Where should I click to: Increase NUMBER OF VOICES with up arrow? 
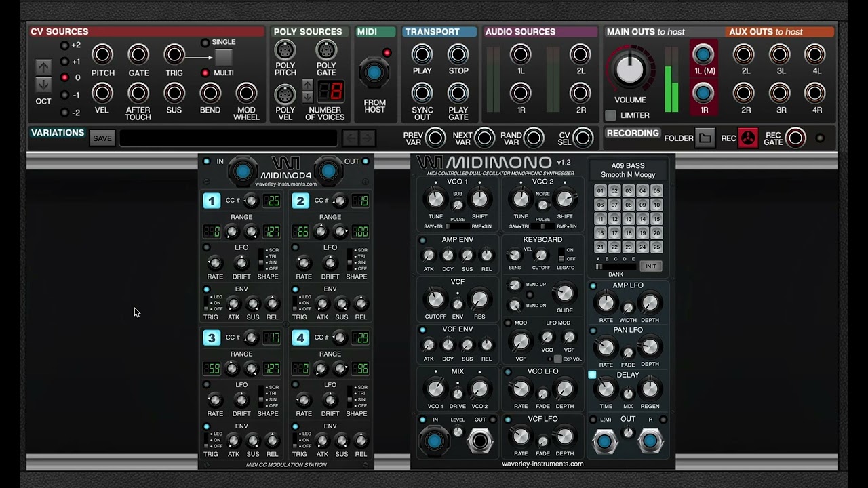[x=307, y=85]
